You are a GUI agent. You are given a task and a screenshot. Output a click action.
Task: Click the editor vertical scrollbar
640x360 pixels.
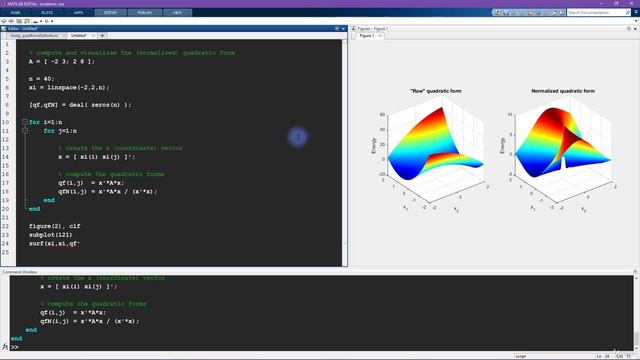344,153
